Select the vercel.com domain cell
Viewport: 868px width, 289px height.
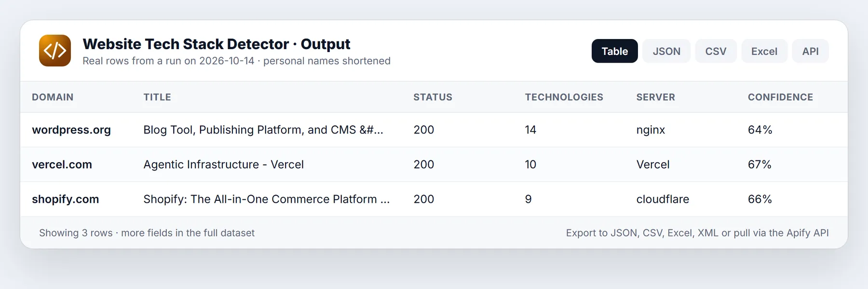coord(62,164)
